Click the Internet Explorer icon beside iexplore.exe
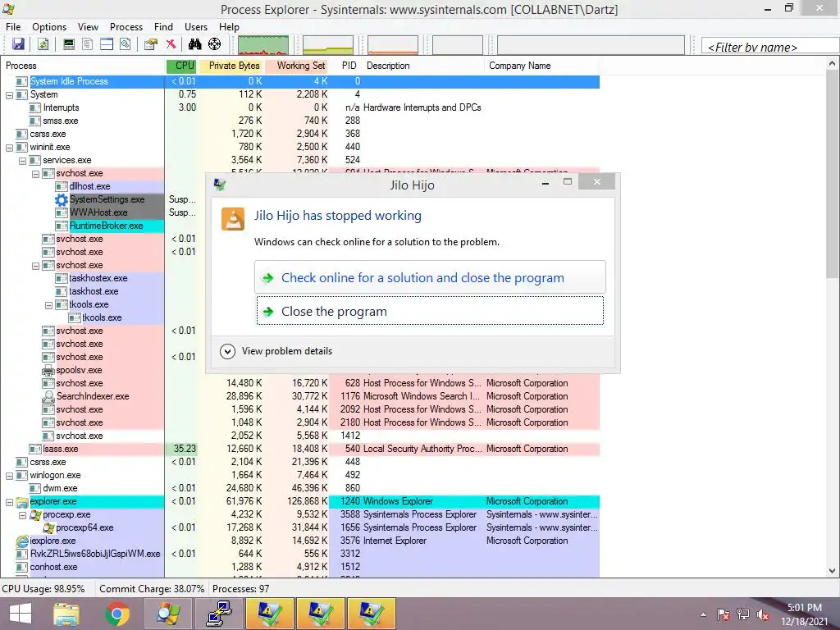 tap(22, 541)
